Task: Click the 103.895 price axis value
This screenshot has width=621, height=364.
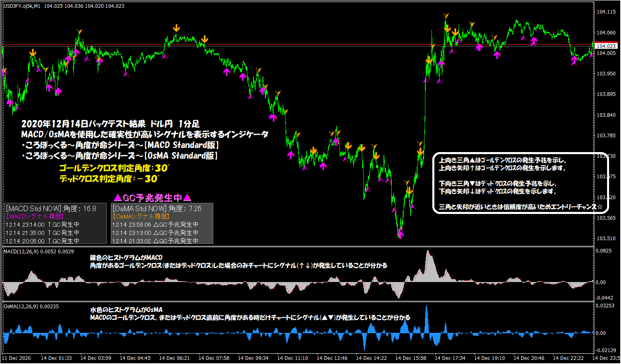Action: coord(606,94)
